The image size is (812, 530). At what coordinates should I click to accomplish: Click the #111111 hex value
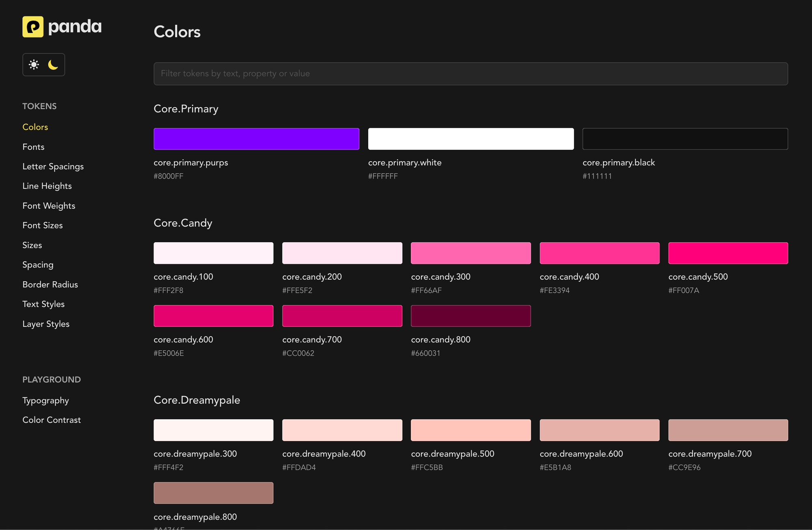click(x=597, y=176)
